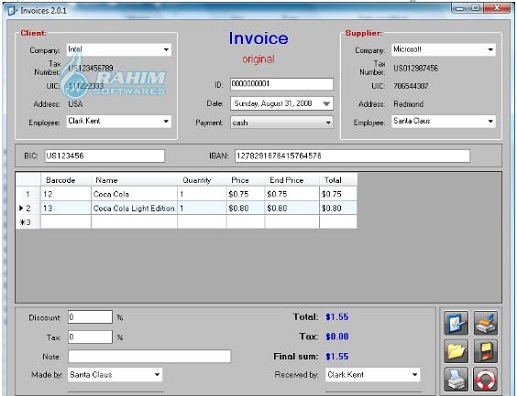
Task: Click the blue checkmark document icon button
Action: coord(456,323)
